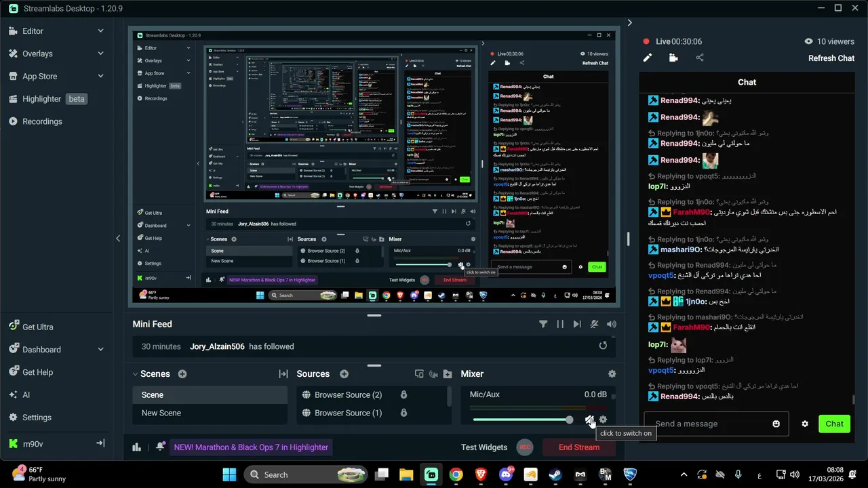Select the Scene item
868x488 pixels.
[x=210, y=395]
